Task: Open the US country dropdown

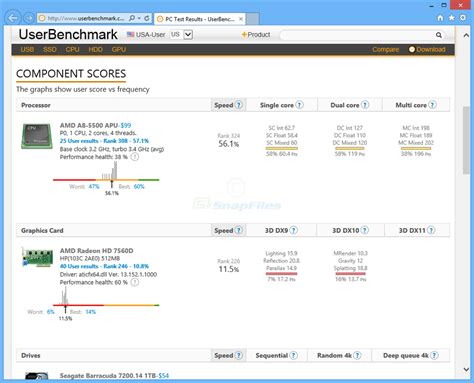Action: pos(181,34)
